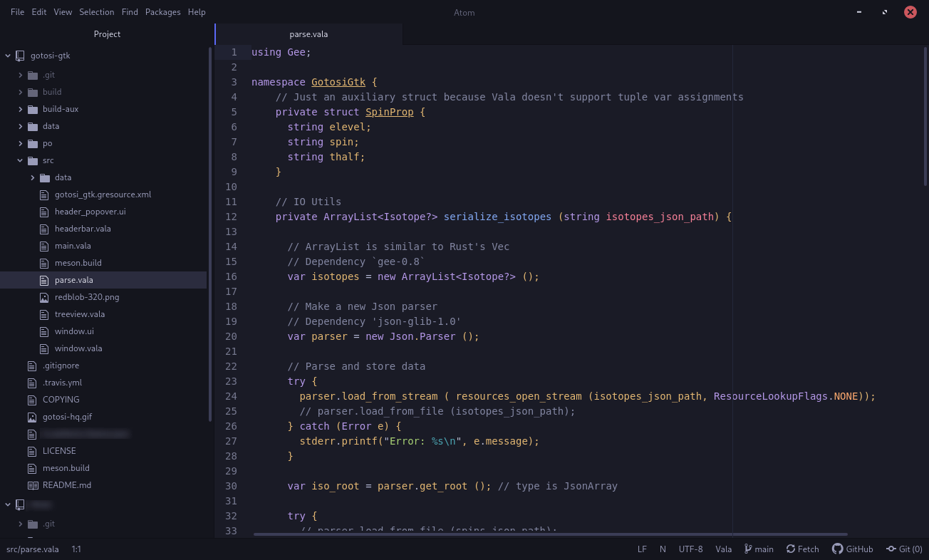Image resolution: width=929 pixels, height=560 pixels.
Task: Click the main branch icon
Action: coord(748,549)
